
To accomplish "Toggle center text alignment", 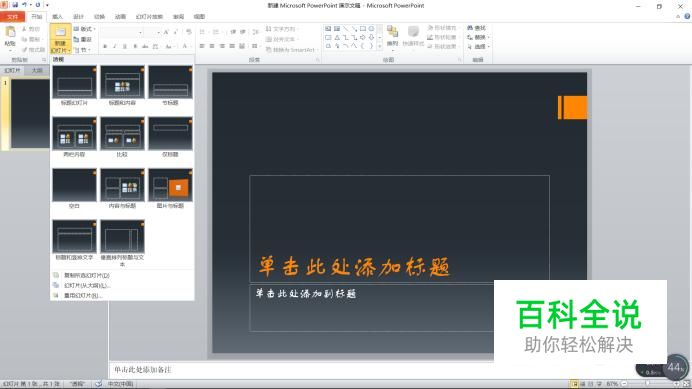I will coord(212,46).
